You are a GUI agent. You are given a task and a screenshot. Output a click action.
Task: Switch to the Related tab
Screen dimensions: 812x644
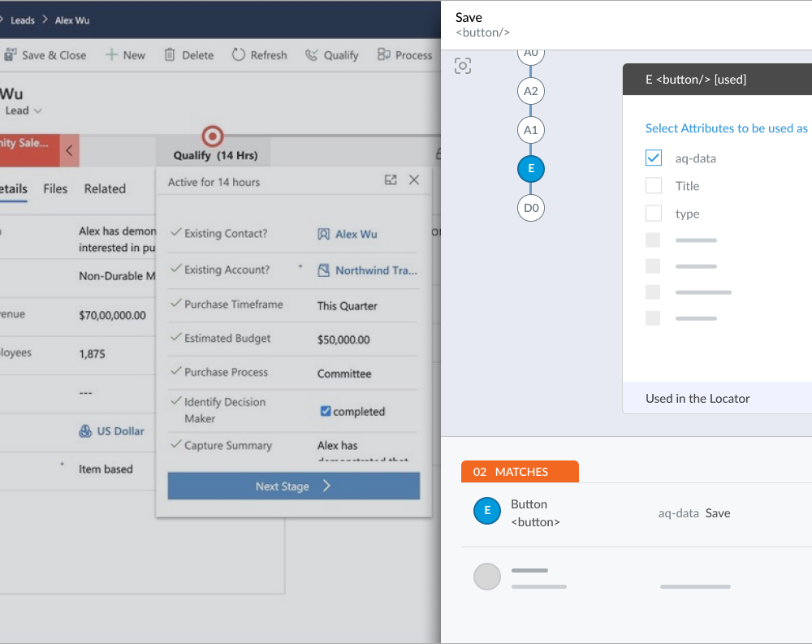click(x=105, y=188)
